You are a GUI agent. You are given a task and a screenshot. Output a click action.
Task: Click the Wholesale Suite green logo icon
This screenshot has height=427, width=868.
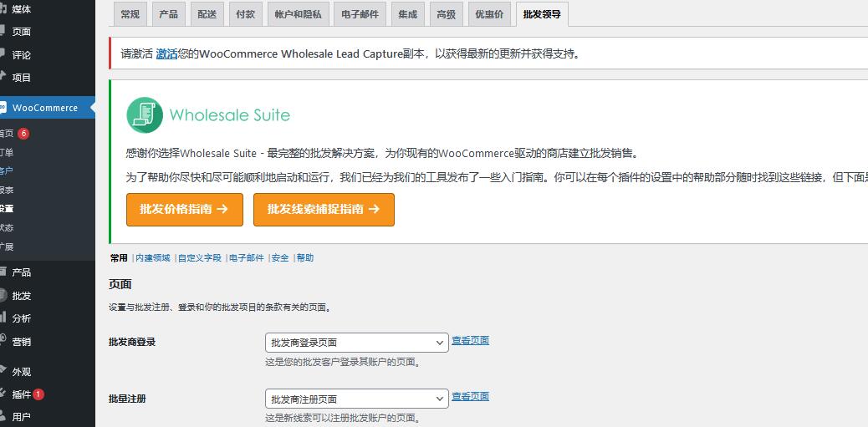coord(145,115)
